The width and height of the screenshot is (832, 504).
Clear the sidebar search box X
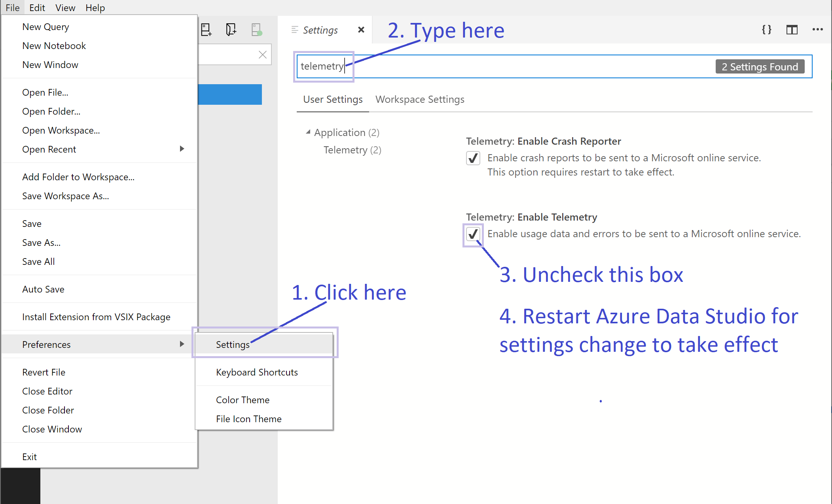pos(263,55)
